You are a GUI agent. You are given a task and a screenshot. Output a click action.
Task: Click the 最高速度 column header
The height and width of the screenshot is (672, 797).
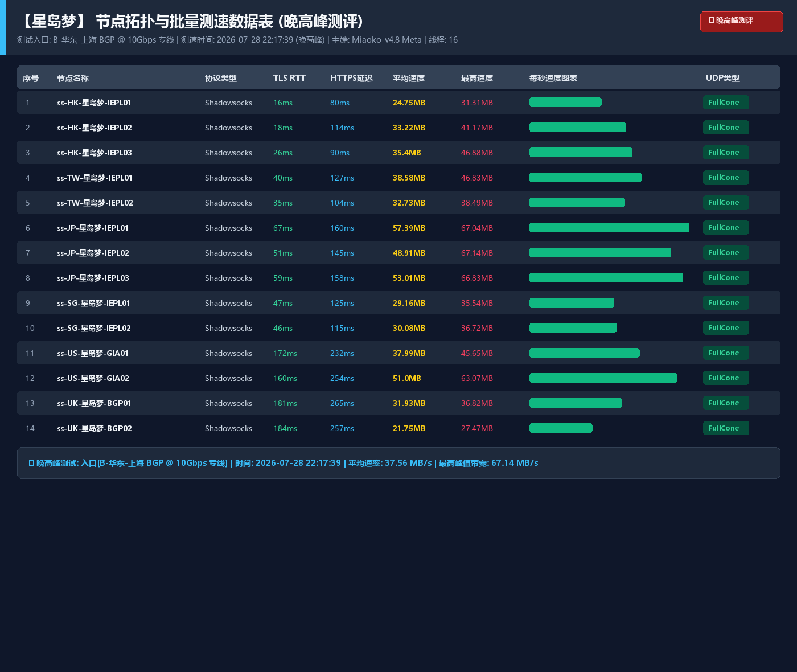coord(477,78)
